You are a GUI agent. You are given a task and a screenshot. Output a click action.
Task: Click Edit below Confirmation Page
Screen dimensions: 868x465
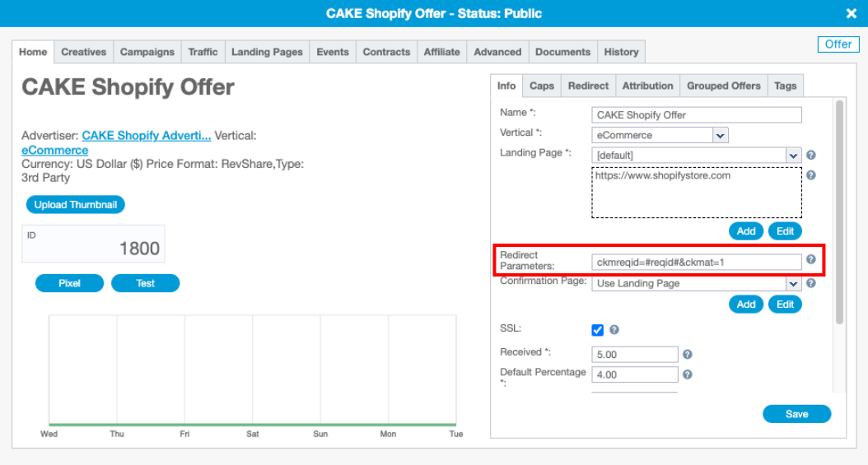point(785,305)
